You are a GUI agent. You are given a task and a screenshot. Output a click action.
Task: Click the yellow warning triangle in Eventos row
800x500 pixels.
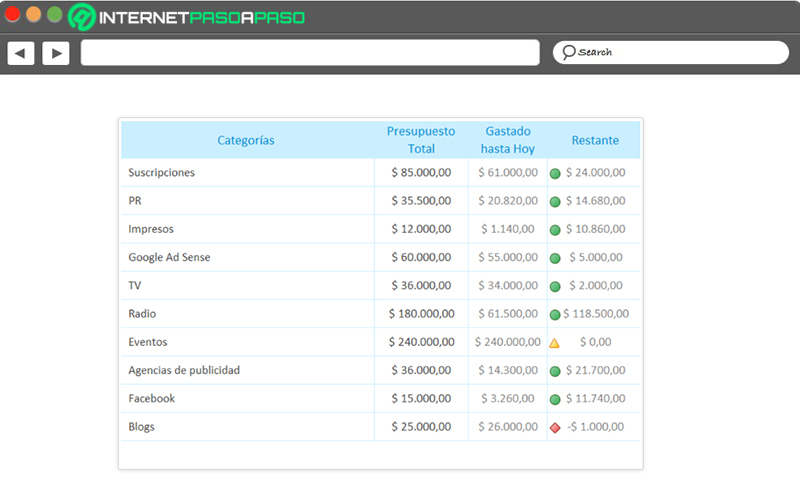click(555, 343)
